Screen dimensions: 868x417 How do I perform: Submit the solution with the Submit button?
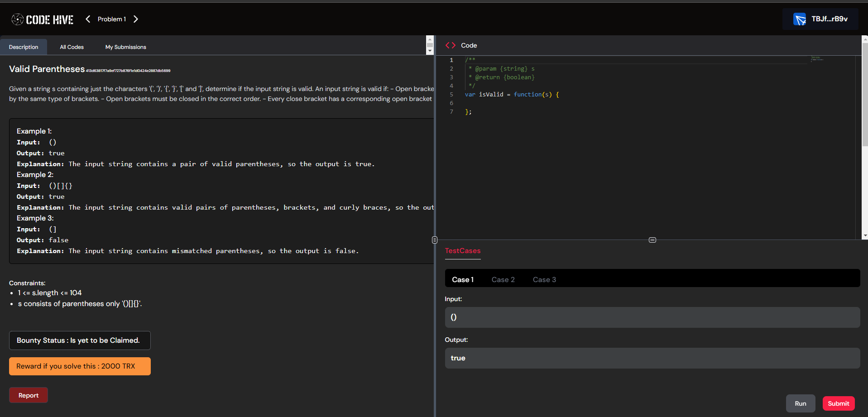(x=838, y=403)
